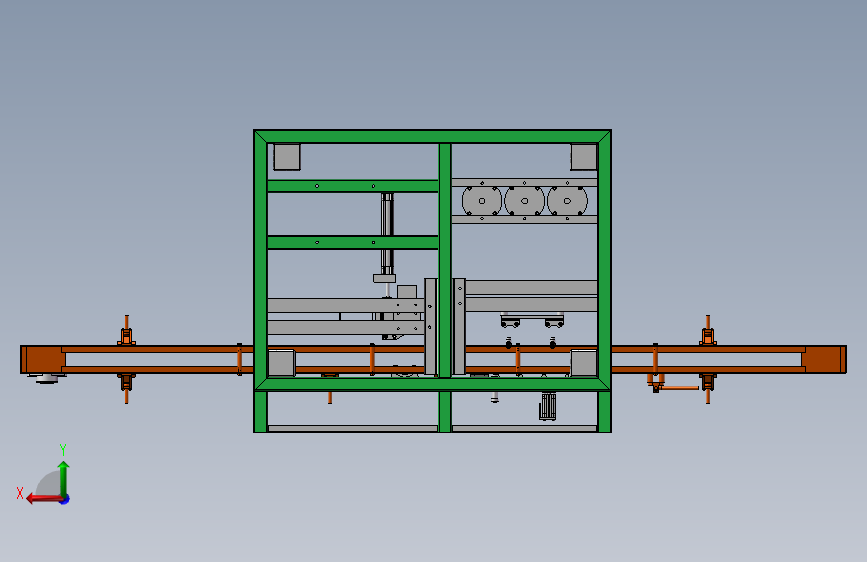
Task: Select the right circular disc in the roller rack
Action: coord(567,201)
